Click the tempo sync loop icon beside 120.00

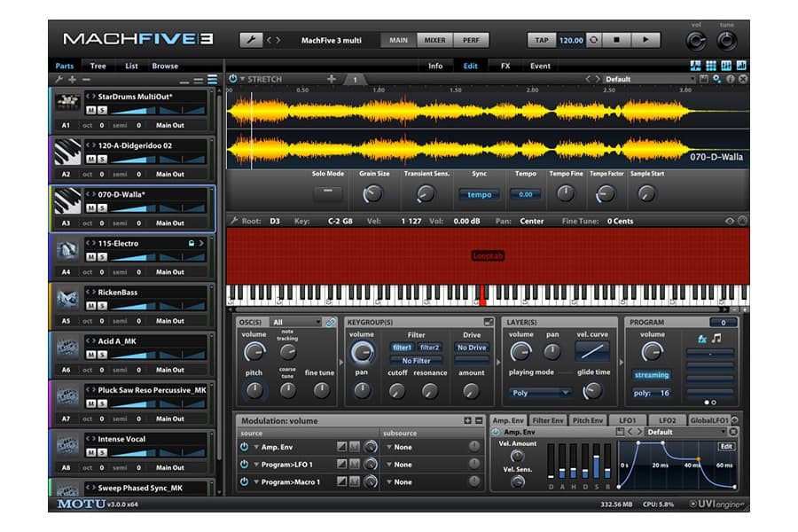(594, 40)
